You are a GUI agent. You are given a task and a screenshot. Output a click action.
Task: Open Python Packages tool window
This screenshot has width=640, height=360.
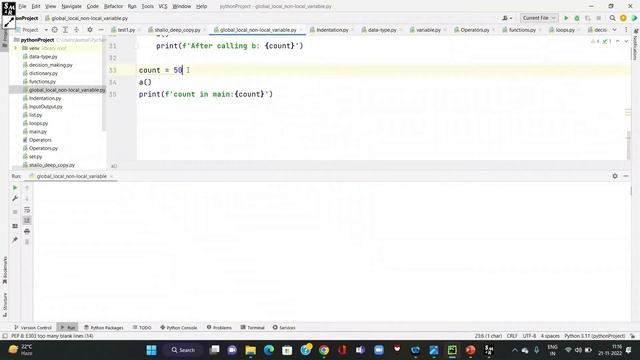(103, 327)
